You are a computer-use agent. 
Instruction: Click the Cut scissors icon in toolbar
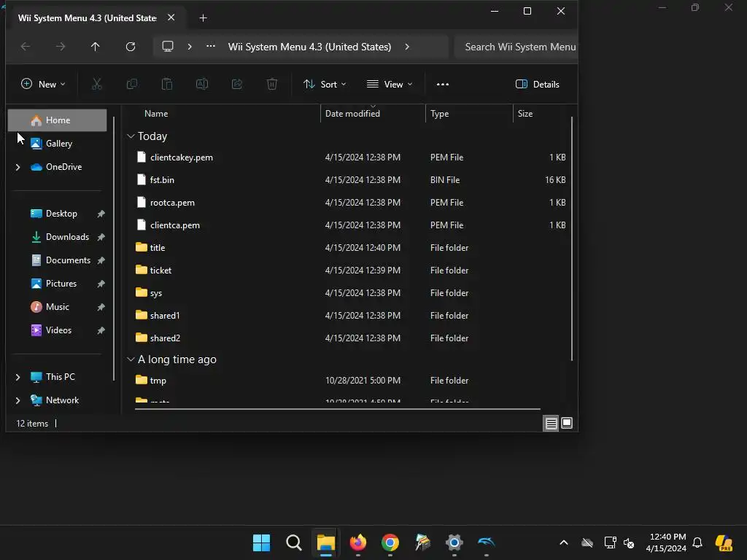pyautogui.click(x=97, y=85)
